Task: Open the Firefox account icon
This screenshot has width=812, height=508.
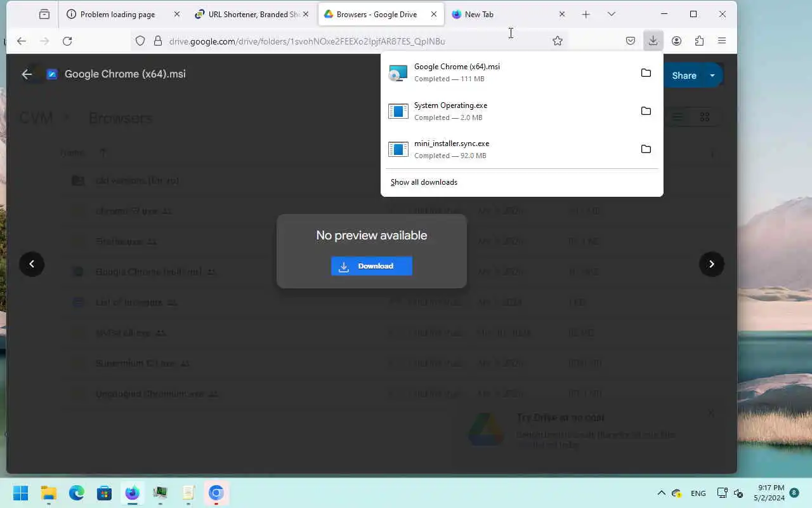Action: 676,41
